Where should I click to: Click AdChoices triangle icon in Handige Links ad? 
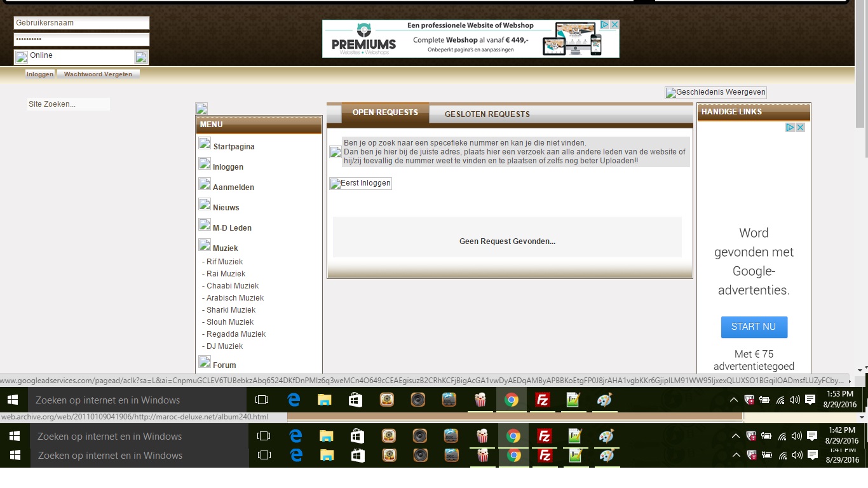click(790, 128)
